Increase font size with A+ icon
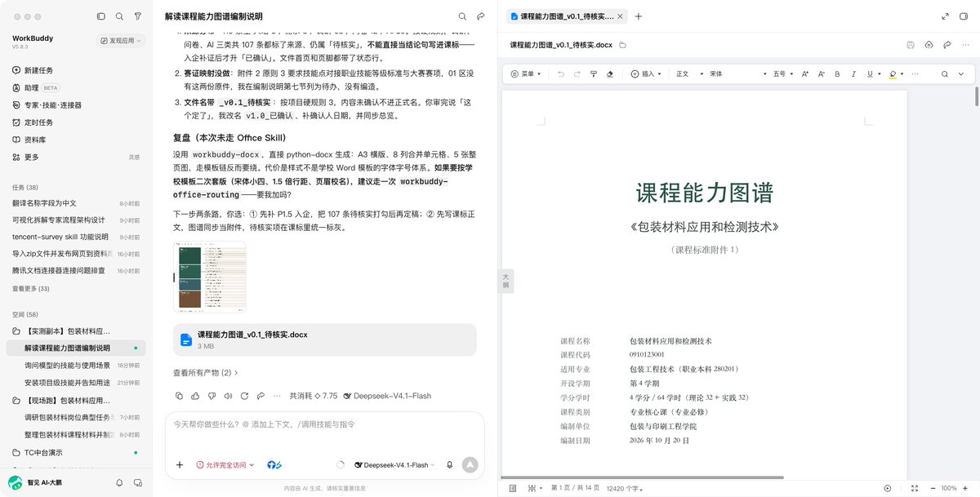The image size is (980, 497). (x=804, y=73)
